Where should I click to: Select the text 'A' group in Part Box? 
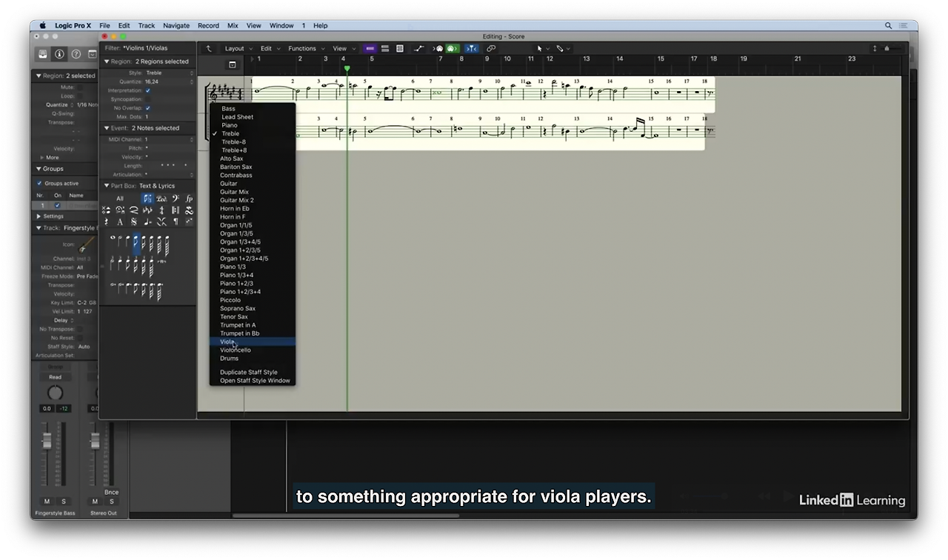click(120, 221)
